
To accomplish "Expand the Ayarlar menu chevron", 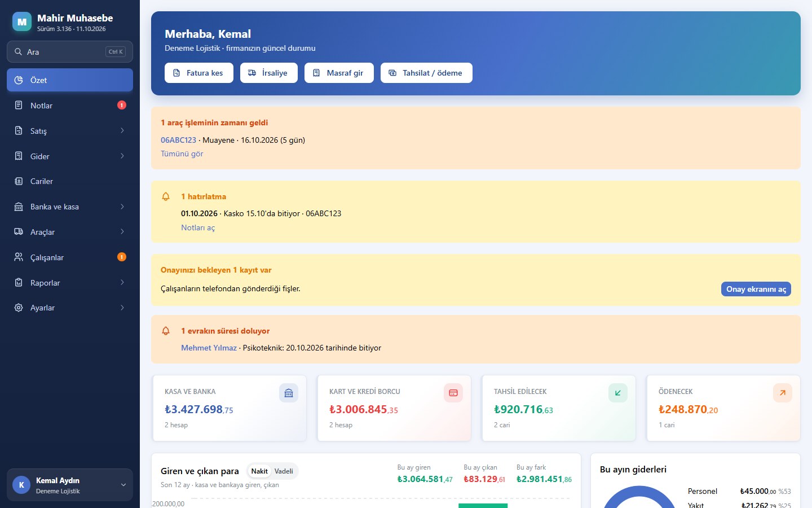I will 122,308.
